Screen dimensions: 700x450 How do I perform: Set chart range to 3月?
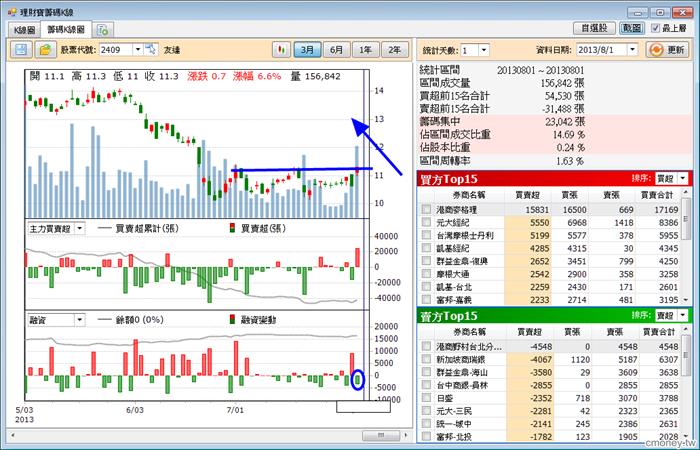(x=308, y=50)
